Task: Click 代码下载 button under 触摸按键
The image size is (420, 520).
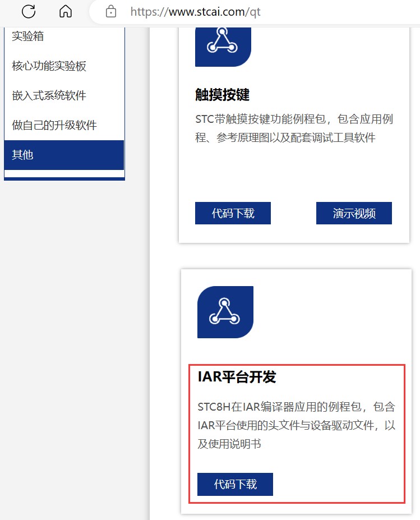Action: [x=233, y=213]
